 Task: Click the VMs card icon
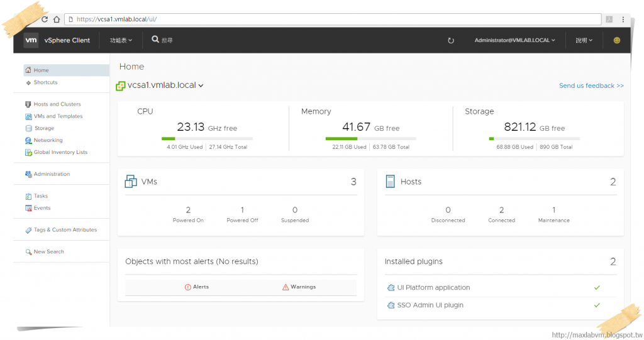131,181
